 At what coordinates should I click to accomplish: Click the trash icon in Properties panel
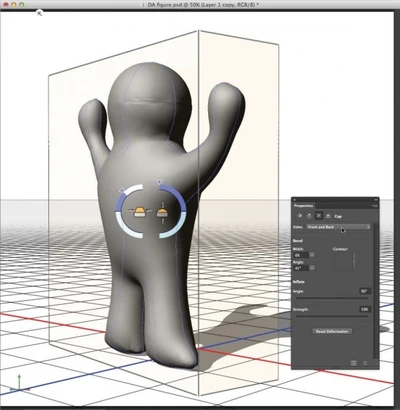pos(365,363)
